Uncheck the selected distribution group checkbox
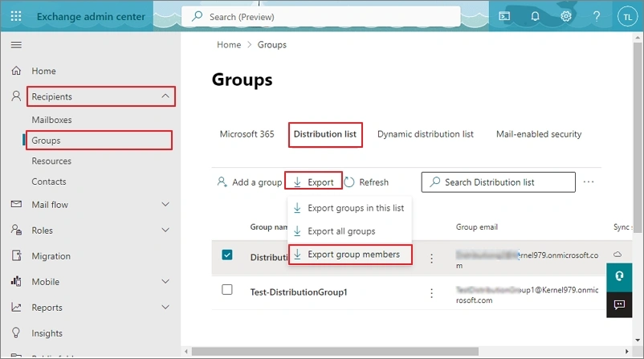 point(227,255)
